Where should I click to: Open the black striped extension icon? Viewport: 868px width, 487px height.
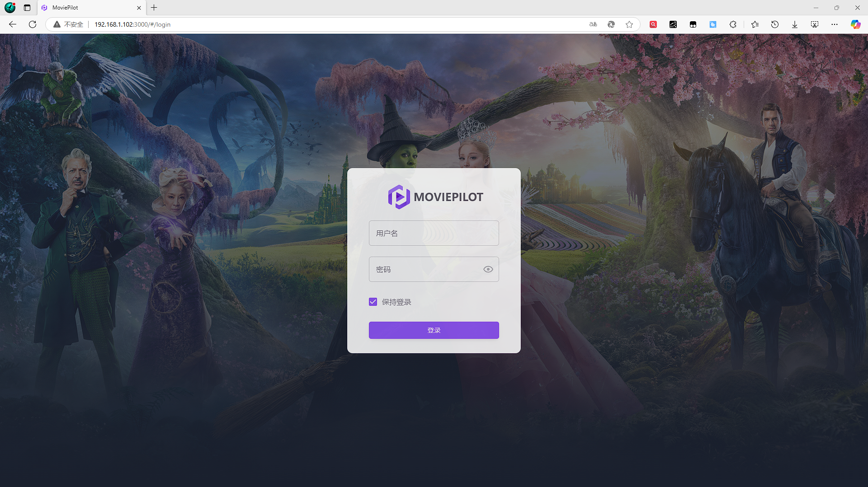tap(673, 24)
